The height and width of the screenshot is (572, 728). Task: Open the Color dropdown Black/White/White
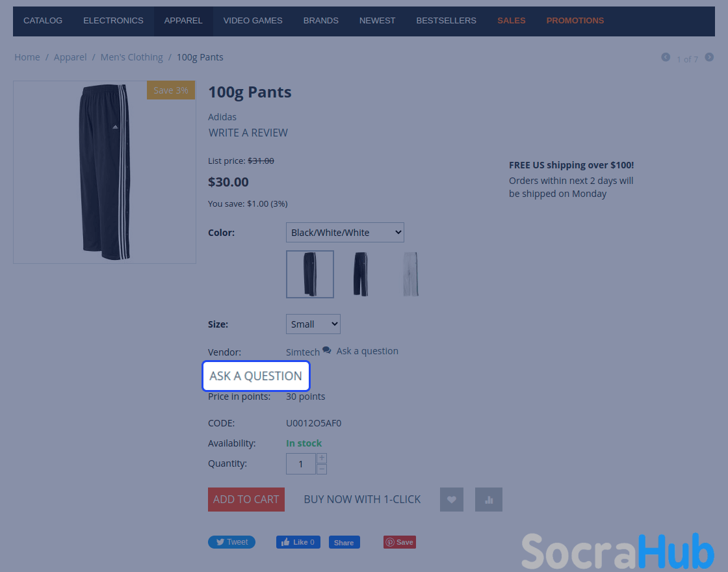(345, 232)
